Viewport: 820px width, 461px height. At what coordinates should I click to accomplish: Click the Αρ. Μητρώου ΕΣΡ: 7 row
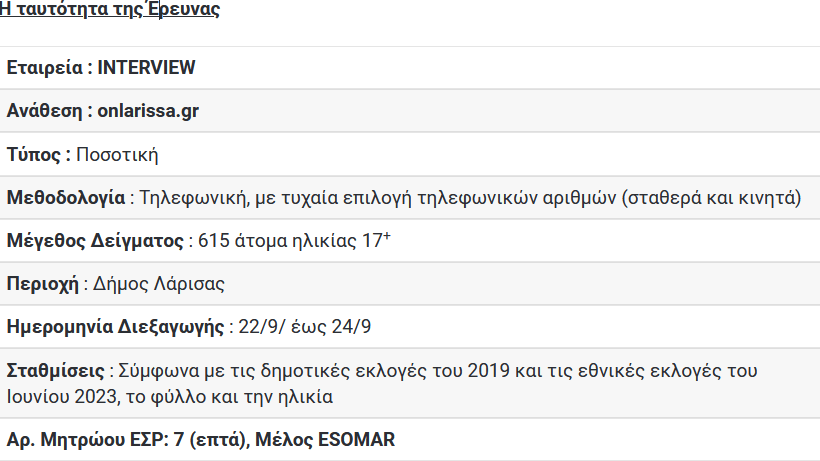410,440
